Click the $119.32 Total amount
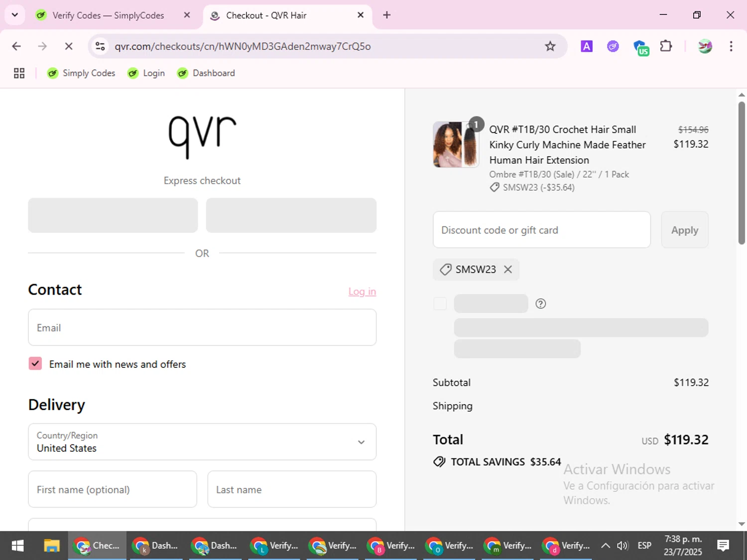The image size is (747, 560). [686, 440]
